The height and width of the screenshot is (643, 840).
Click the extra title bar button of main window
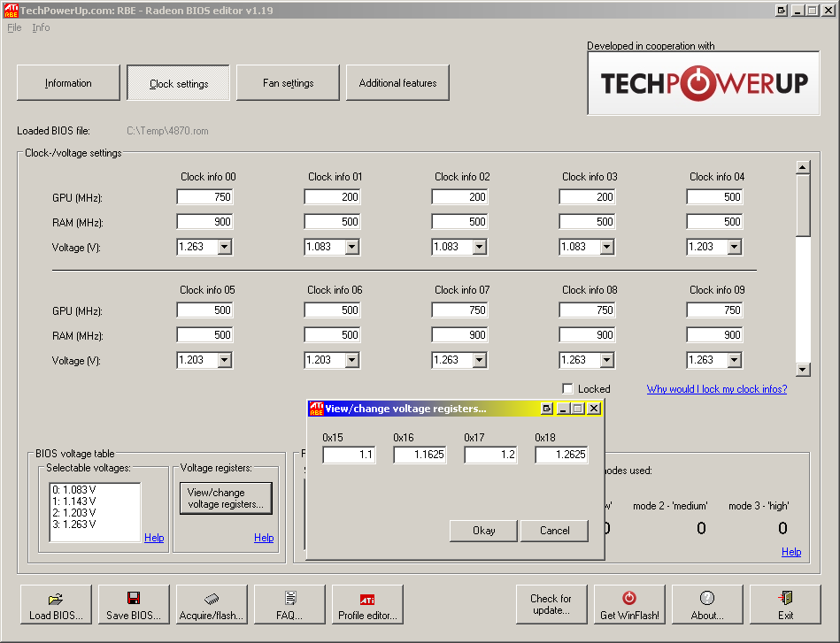[x=781, y=11]
